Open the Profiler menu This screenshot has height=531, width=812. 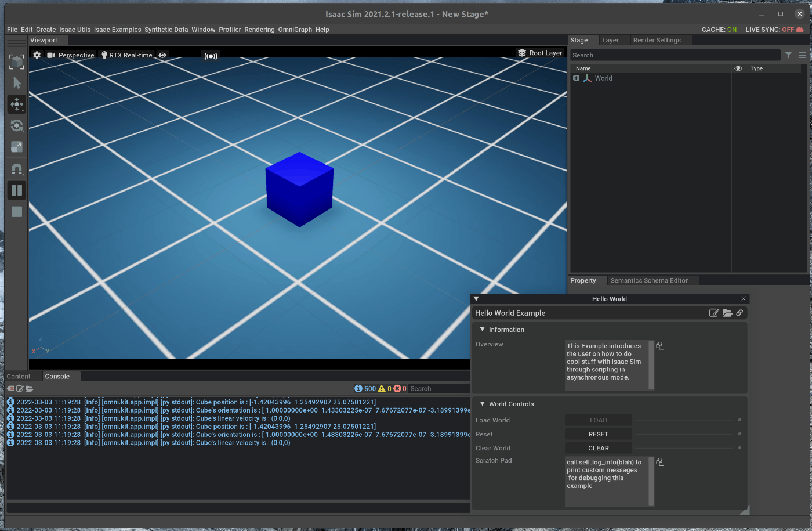tap(230, 30)
